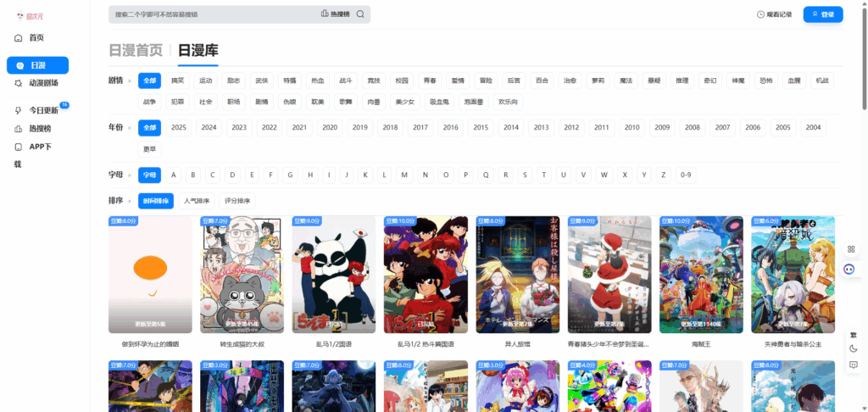This screenshot has height=412, width=868.
Task: Click the magnifier search icon
Action: coord(360,14)
